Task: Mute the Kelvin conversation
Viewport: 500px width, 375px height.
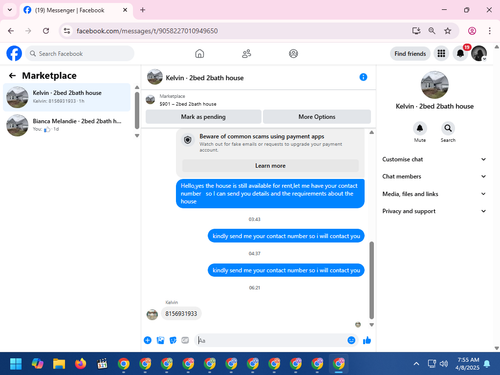Action: tap(420, 128)
